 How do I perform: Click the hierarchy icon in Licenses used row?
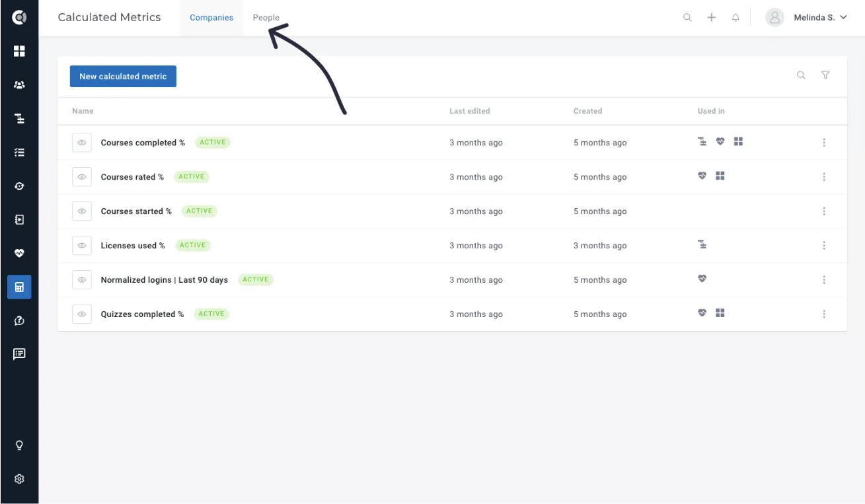click(702, 244)
